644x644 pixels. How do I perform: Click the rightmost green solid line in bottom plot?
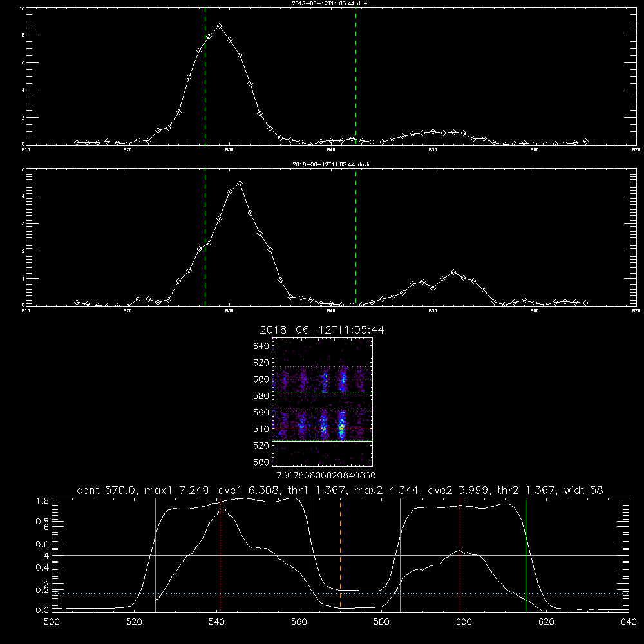[526, 554]
